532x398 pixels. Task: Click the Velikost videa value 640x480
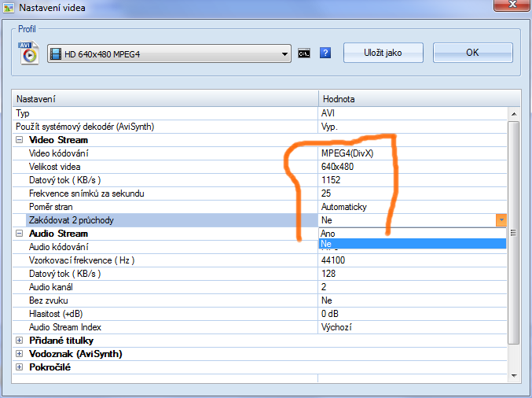[337, 167]
